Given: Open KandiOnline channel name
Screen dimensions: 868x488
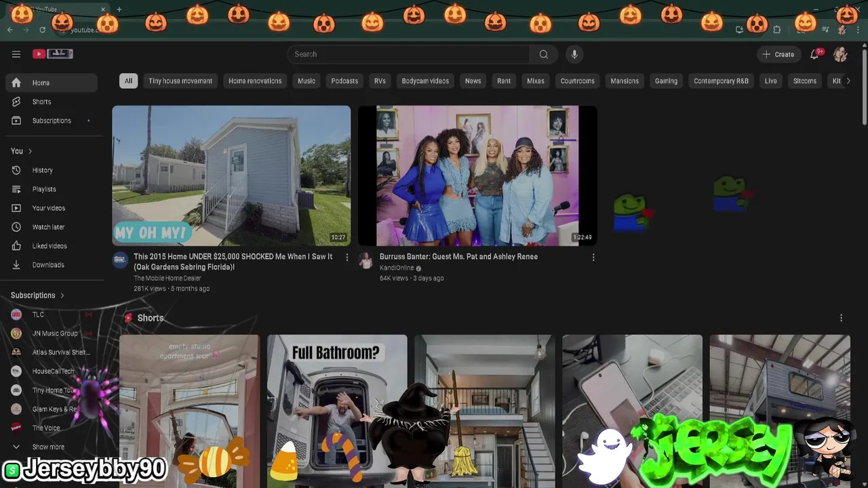Looking at the screenshot, I should tap(397, 268).
